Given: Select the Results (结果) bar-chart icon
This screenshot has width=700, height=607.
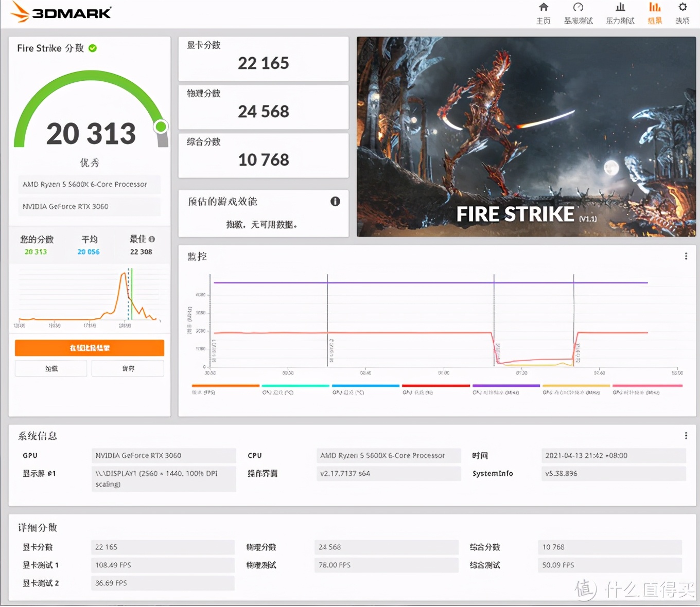Looking at the screenshot, I should pyautogui.click(x=655, y=8).
